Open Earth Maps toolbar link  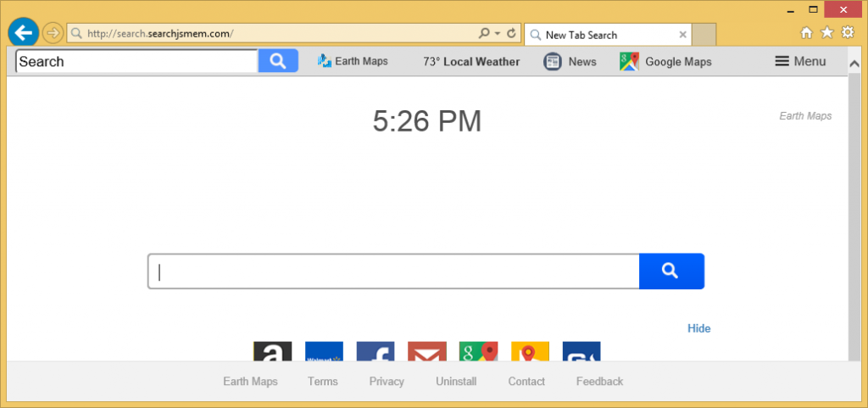353,61
